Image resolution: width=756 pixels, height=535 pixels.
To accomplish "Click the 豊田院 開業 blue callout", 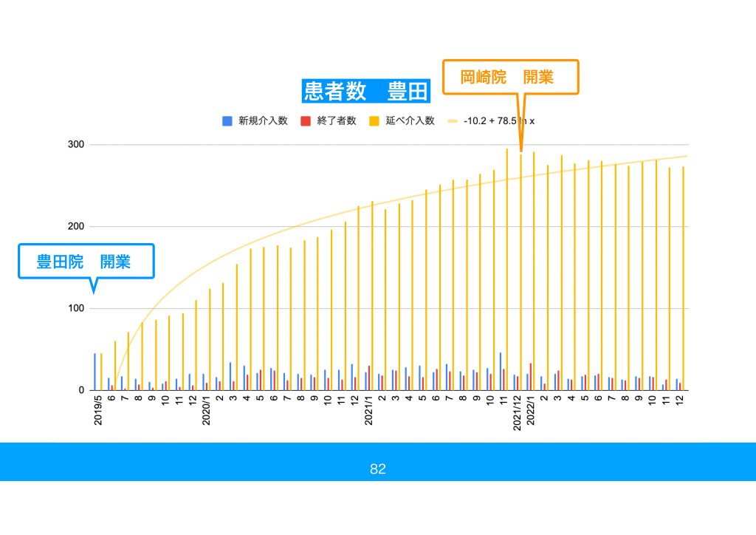I will (x=86, y=262).
